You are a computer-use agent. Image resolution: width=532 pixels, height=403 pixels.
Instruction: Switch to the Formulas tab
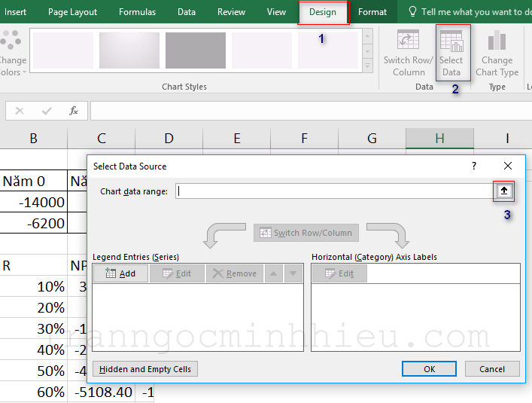137,12
